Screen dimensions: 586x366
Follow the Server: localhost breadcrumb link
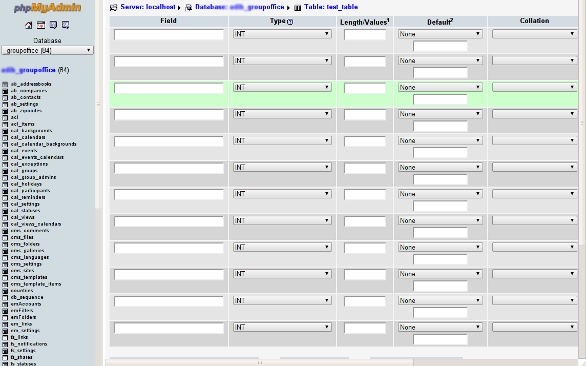click(x=148, y=7)
